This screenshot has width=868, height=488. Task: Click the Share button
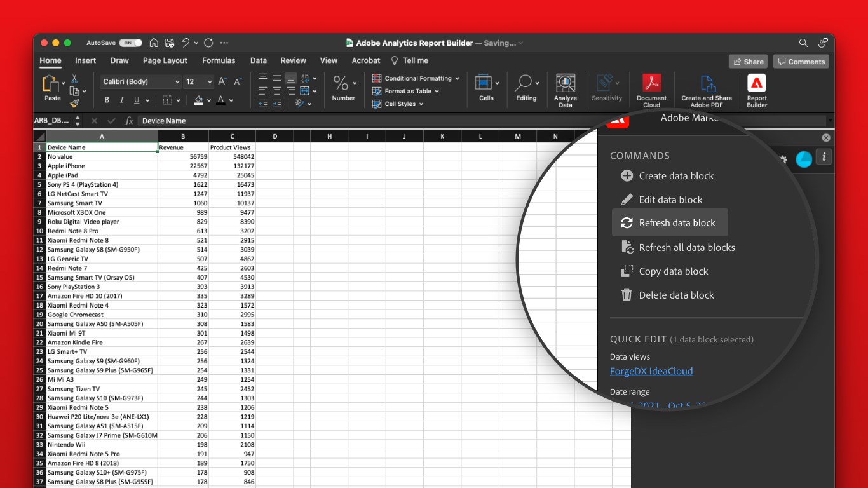pos(748,62)
